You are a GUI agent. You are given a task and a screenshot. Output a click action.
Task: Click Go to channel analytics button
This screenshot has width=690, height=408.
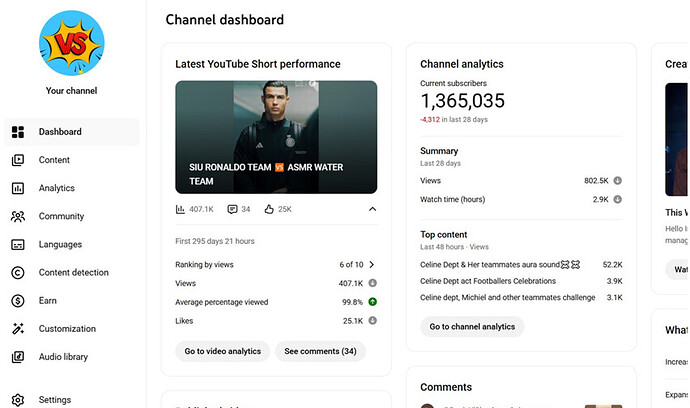(472, 327)
